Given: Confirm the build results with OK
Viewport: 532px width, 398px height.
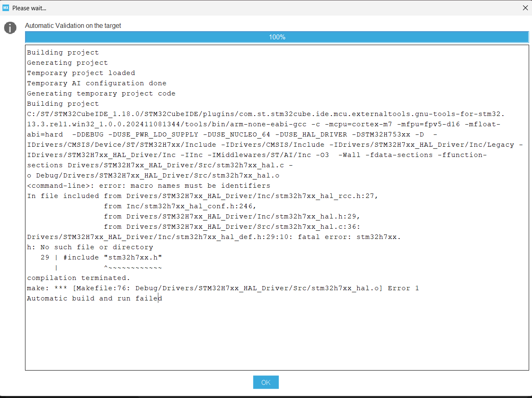Looking at the screenshot, I should tap(265, 382).
